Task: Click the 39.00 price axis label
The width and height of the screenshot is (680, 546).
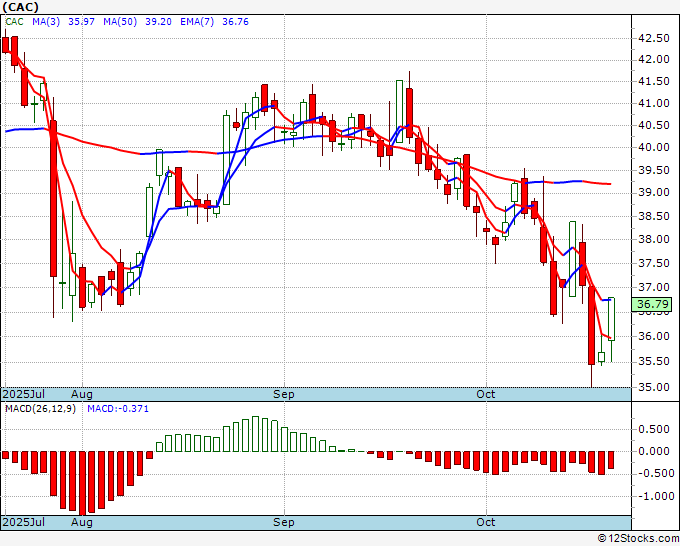Action: point(654,193)
